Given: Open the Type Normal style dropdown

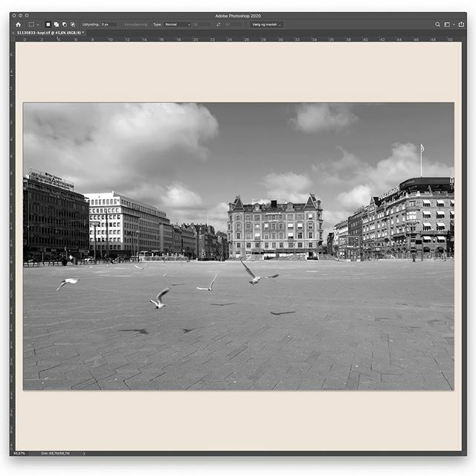Looking at the screenshot, I should [x=178, y=25].
